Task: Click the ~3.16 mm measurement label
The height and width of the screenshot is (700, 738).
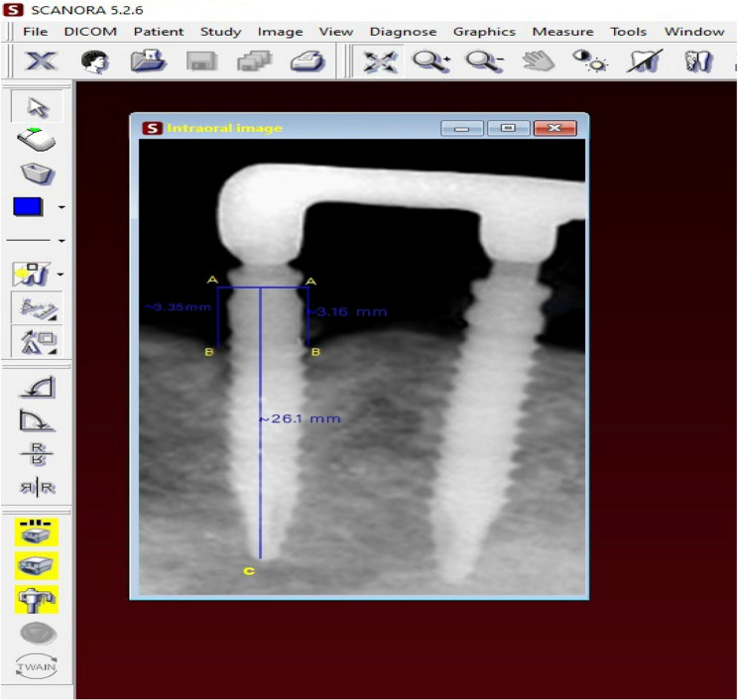Action: (347, 311)
